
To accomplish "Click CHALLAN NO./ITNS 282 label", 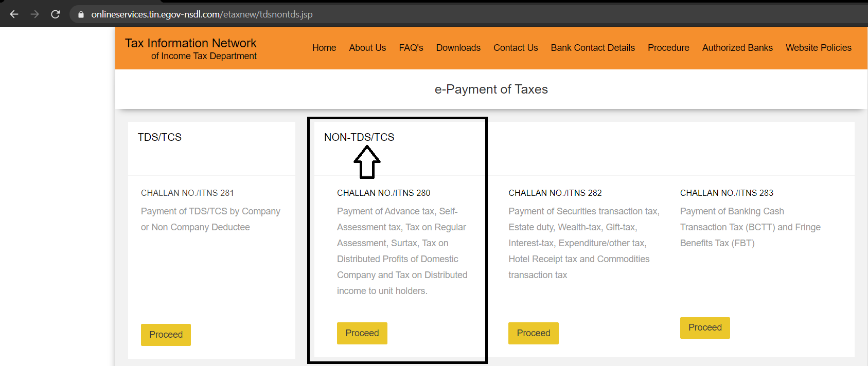I will click(555, 193).
